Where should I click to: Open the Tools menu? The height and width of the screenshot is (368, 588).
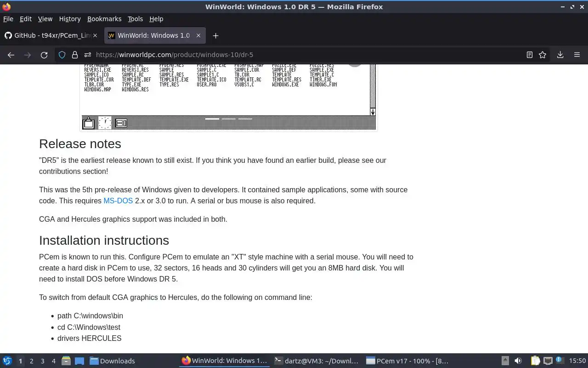135,19
